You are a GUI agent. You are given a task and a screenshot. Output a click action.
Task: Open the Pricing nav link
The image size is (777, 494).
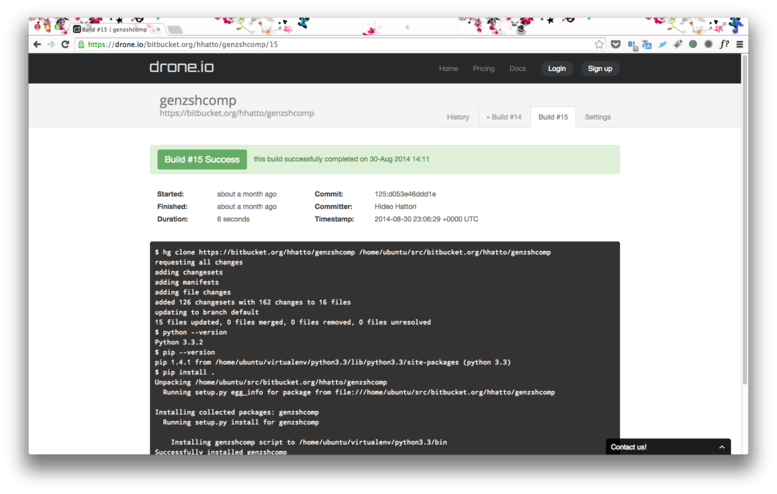[483, 68]
